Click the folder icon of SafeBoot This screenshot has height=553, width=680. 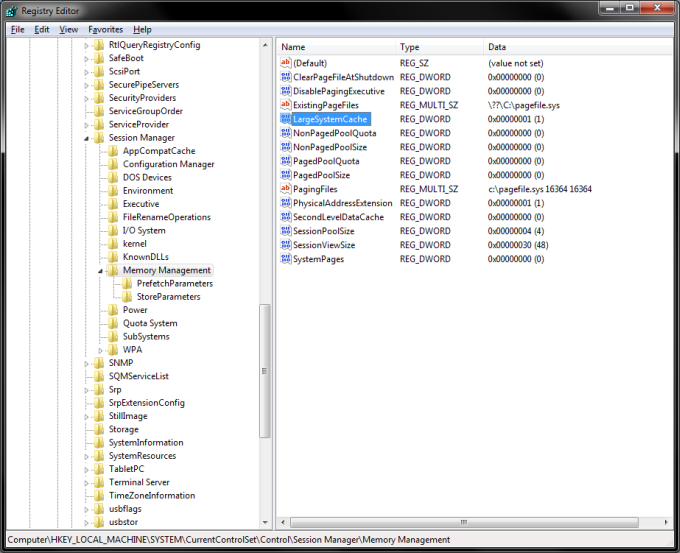pyautogui.click(x=99, y=58)
